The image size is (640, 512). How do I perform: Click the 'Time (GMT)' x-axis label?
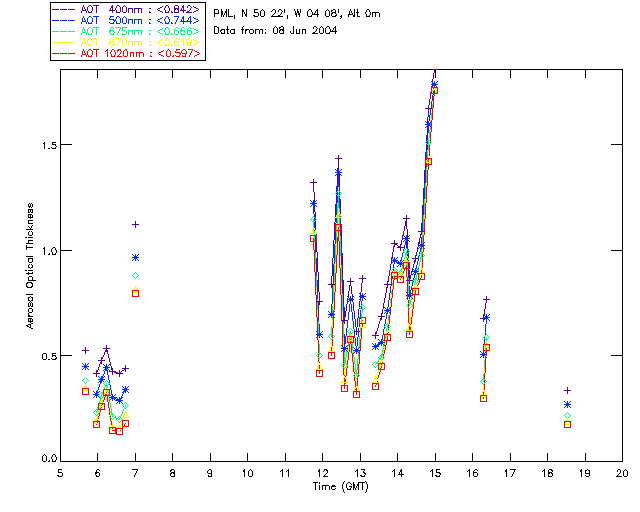340,487
